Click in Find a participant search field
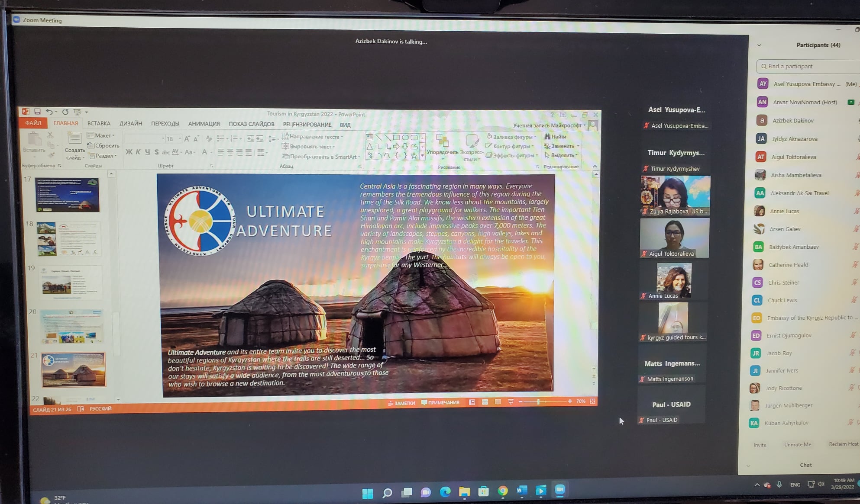Screen dimensions: 860x504 [808, 66]
